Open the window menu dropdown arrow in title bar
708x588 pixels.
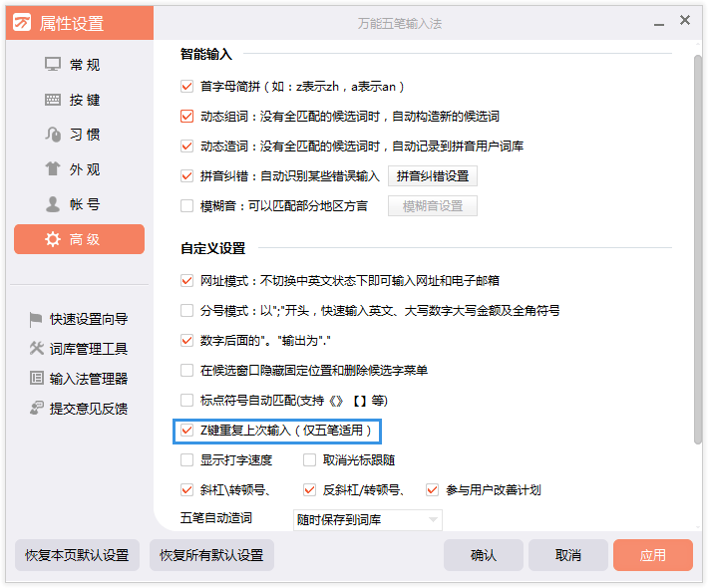click(x=658, y=22)
